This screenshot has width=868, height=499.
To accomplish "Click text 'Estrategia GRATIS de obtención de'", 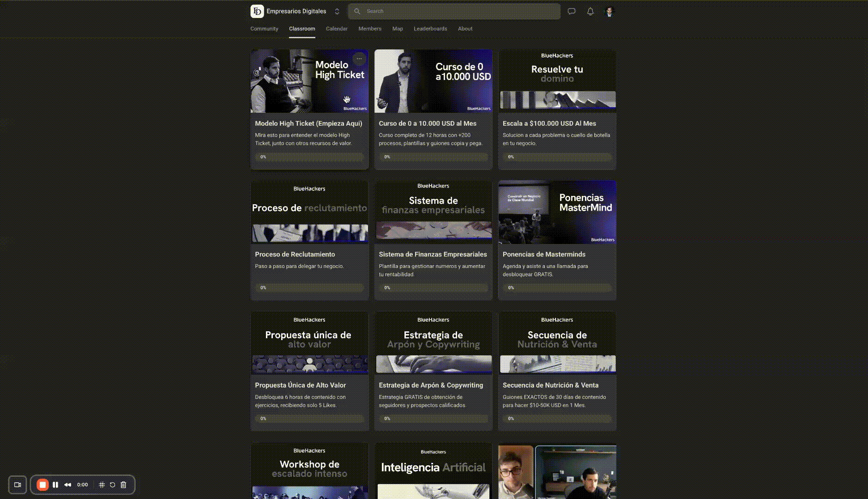I will pos(421,397).
